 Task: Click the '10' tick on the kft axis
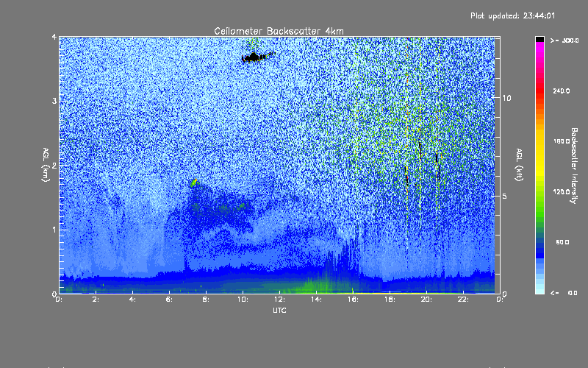506,98
